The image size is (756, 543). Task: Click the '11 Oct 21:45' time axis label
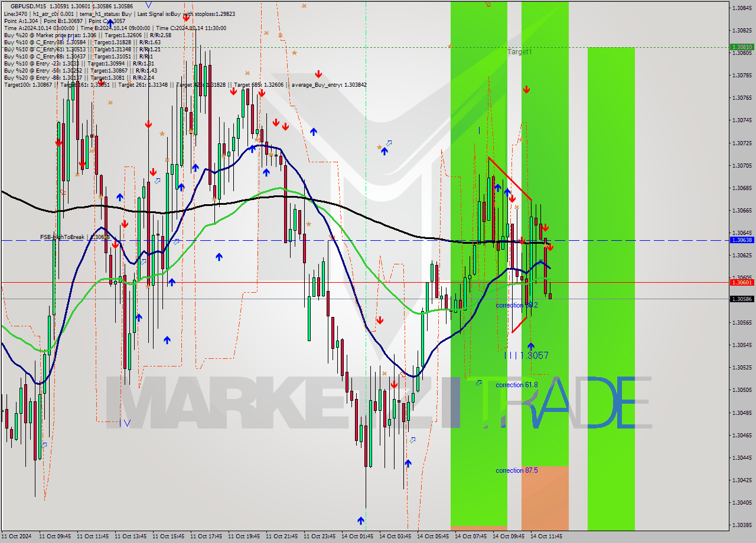[x=282, y=537]
